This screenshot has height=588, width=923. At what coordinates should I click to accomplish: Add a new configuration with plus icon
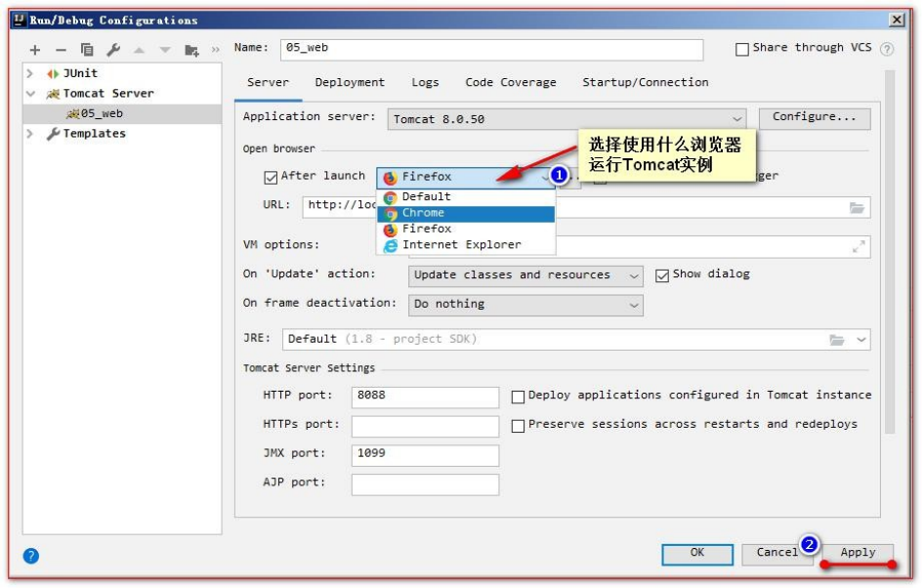coord(35,50)
